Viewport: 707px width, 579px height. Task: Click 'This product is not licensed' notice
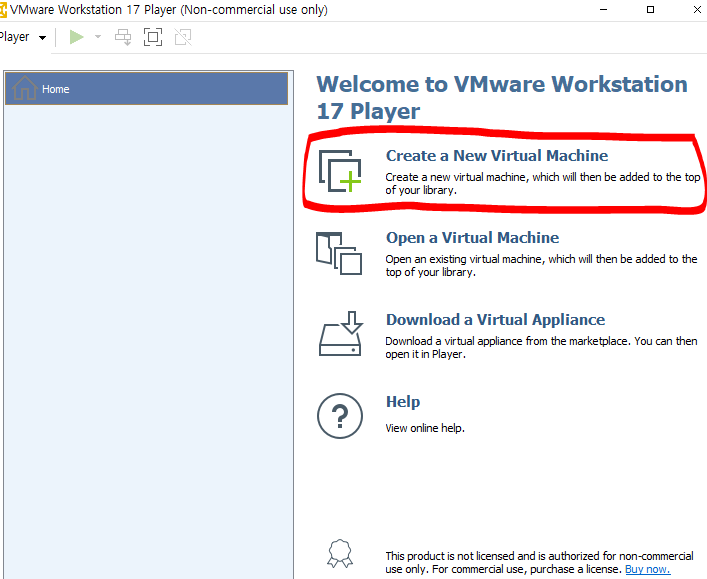coord(539,562)
